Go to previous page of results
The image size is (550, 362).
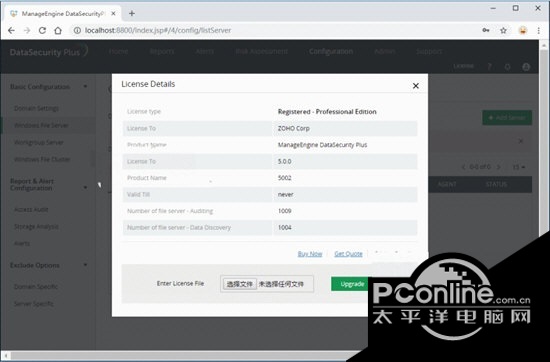pos(463,167)
